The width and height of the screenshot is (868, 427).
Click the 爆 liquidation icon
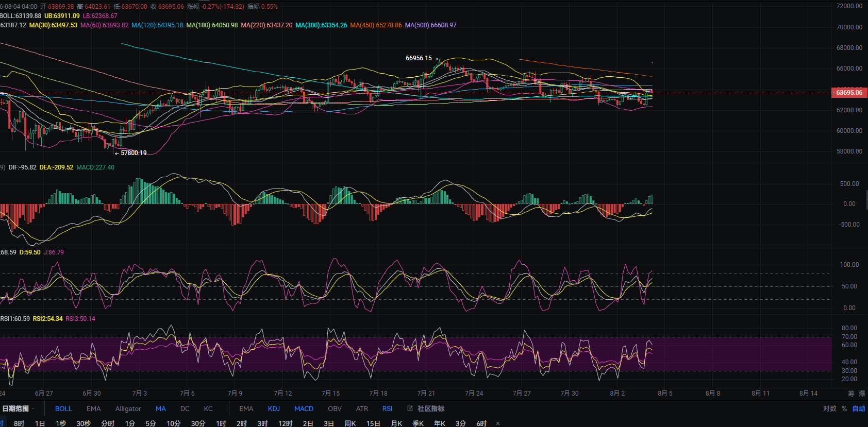(862, 393)
